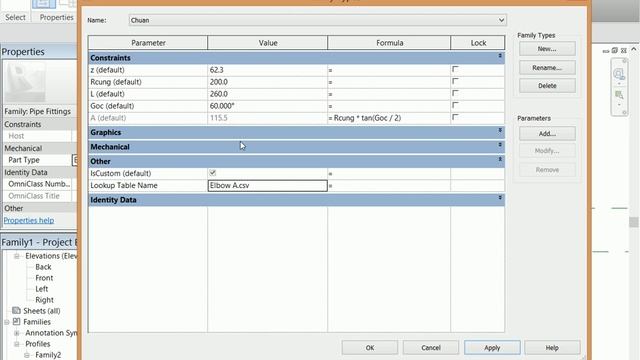
Task: Click the L value cell 260.0
Action: click(x=267, y=94)
